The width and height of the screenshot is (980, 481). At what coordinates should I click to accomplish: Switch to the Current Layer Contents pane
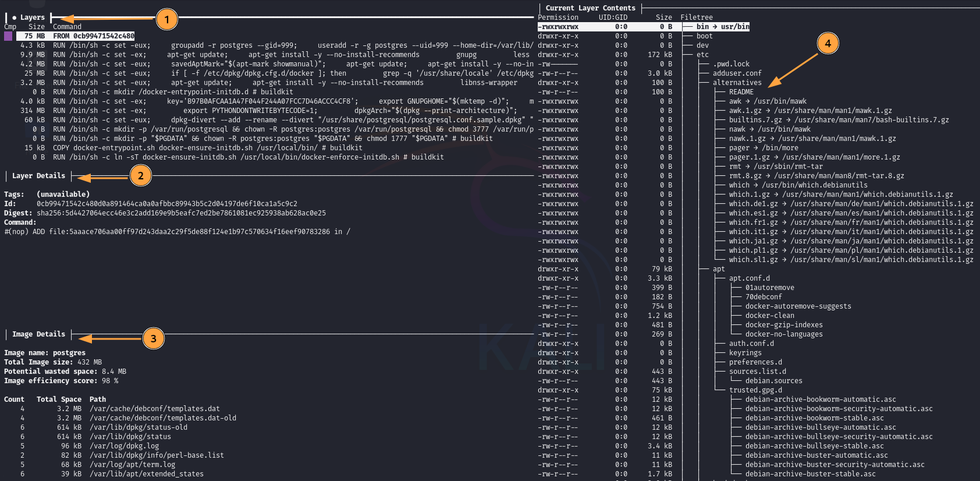(590, 8)
